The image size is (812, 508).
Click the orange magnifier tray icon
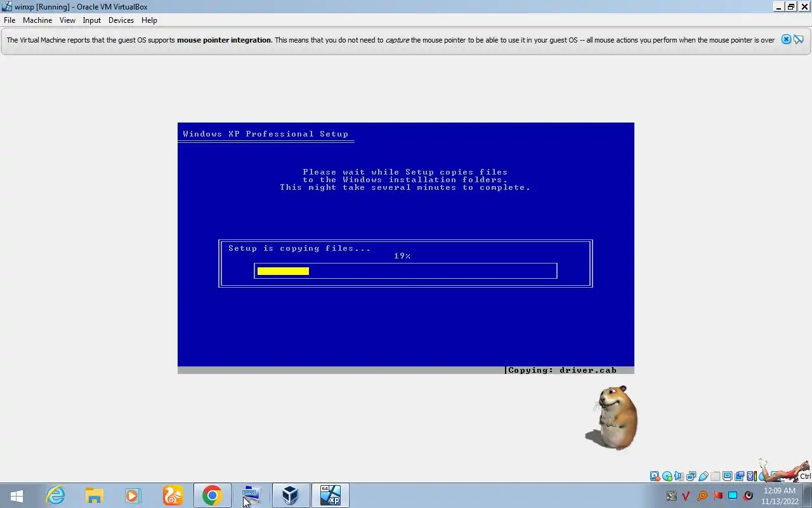coord(702,495)
